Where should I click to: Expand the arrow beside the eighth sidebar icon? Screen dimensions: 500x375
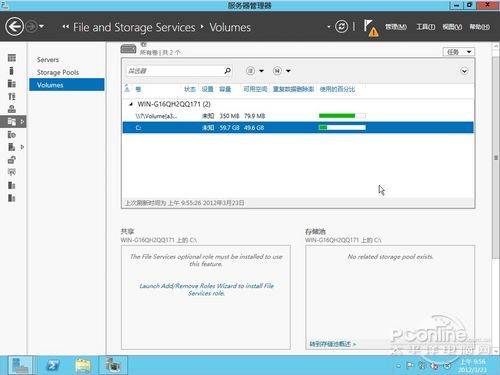(22, 147)
